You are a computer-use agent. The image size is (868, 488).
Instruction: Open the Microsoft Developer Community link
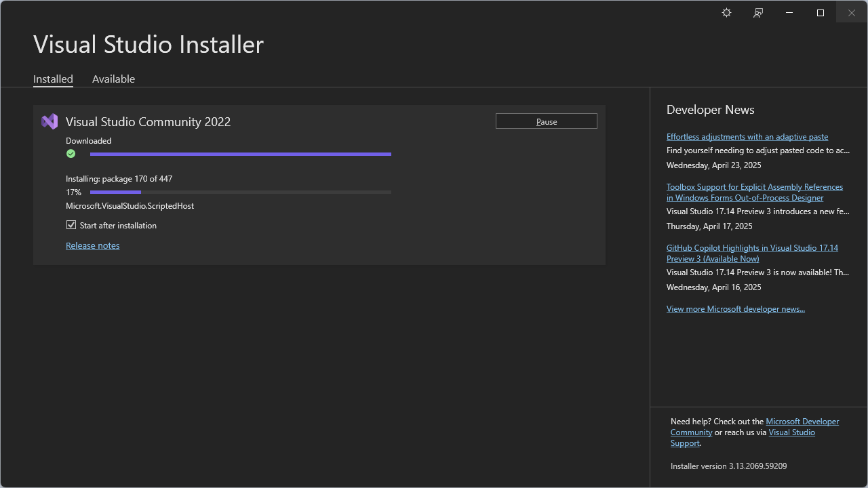click(x=802, y=421)
